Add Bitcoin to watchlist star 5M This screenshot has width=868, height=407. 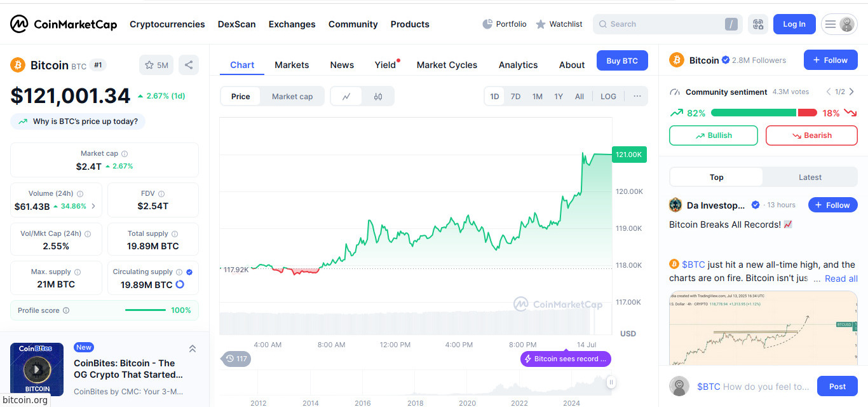[156, 65]
